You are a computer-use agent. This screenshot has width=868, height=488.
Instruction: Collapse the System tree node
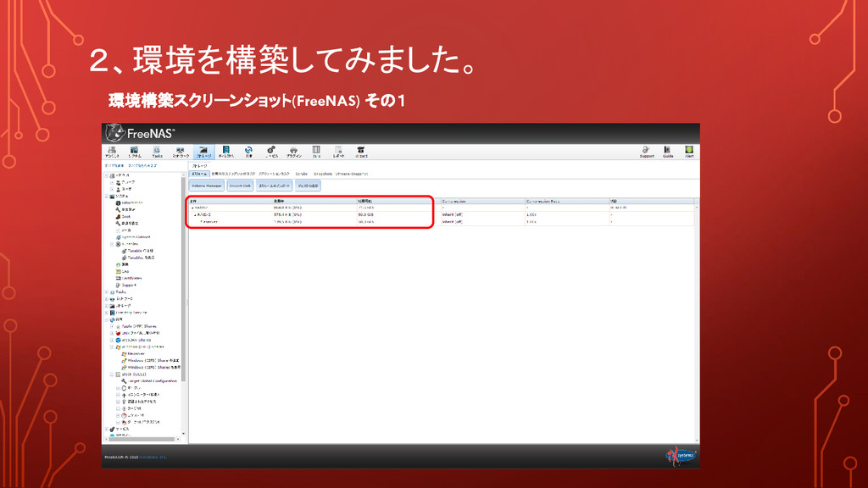tap(107, 196)
